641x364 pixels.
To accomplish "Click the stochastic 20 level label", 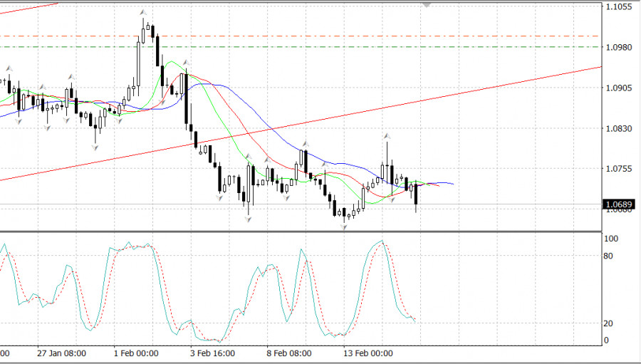I will pos(609,323).
